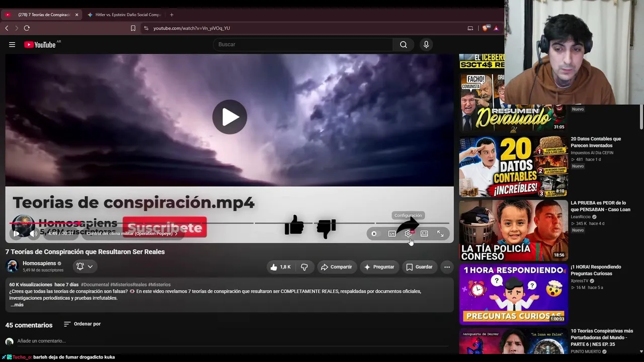
Task: Open a new browser tab
Action: [172, 15]
